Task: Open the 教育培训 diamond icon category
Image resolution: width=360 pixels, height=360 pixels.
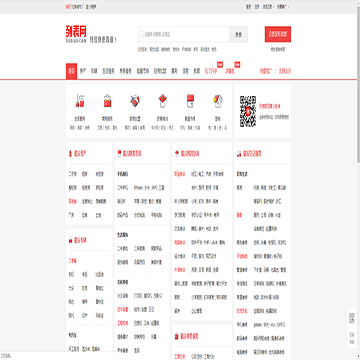Action: coord(162,101)
